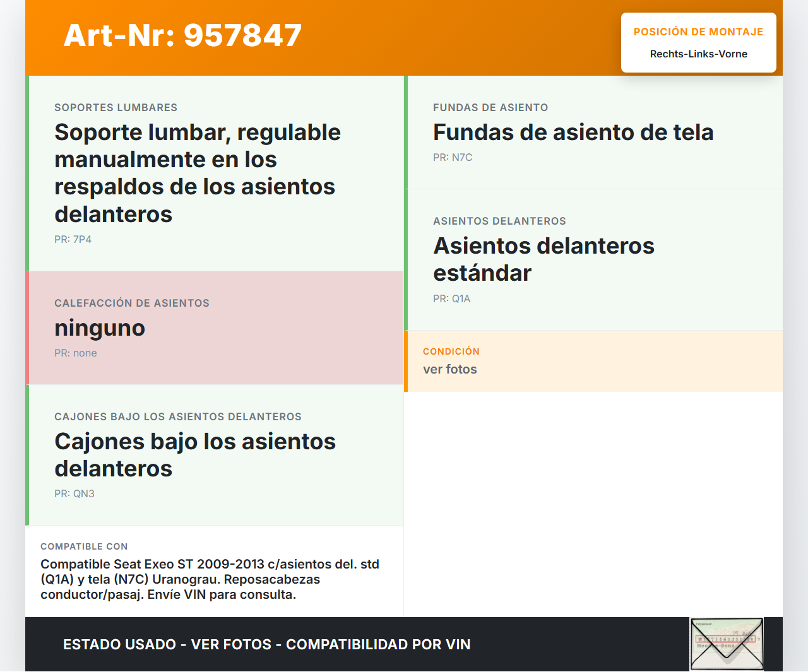Click the VIN envelope icon in the footer
The width and height of the screenshot is (808, 672).
pyautogui.click(x=727, y=644)
